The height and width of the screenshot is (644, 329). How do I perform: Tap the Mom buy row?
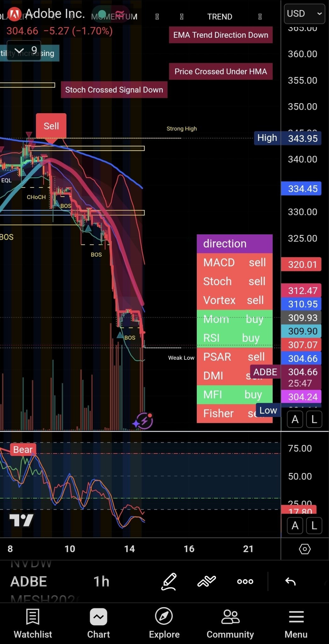click(x=235, y=319)
